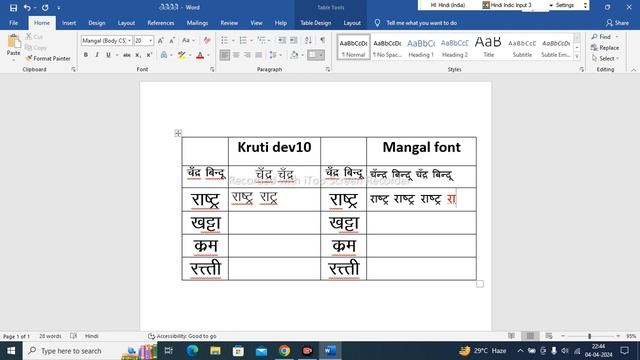Screen dimensions: 640x360
Task: Click the Format Painter tool
Action: 48,58
